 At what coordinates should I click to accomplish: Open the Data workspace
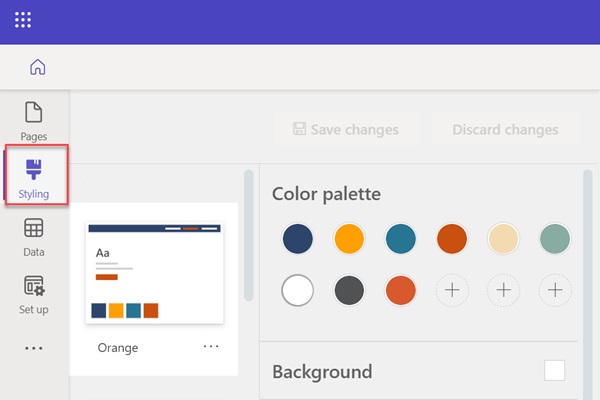[x=34, y=237]
